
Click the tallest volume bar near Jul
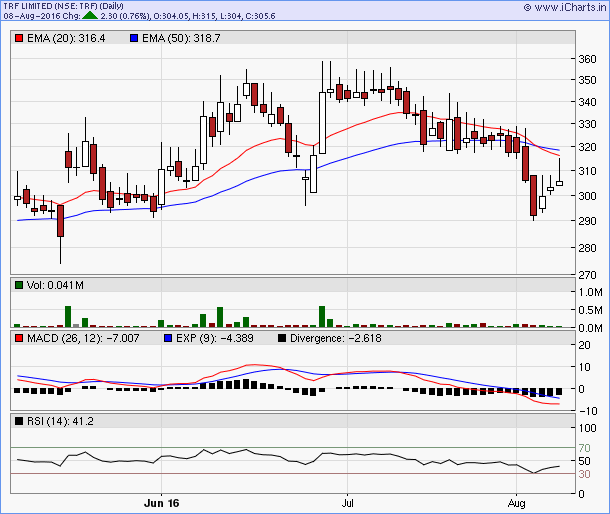tap(322, 317)
